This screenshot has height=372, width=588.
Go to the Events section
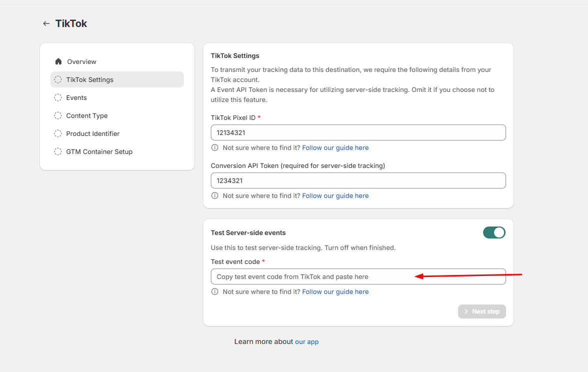[x=76, y=97]
